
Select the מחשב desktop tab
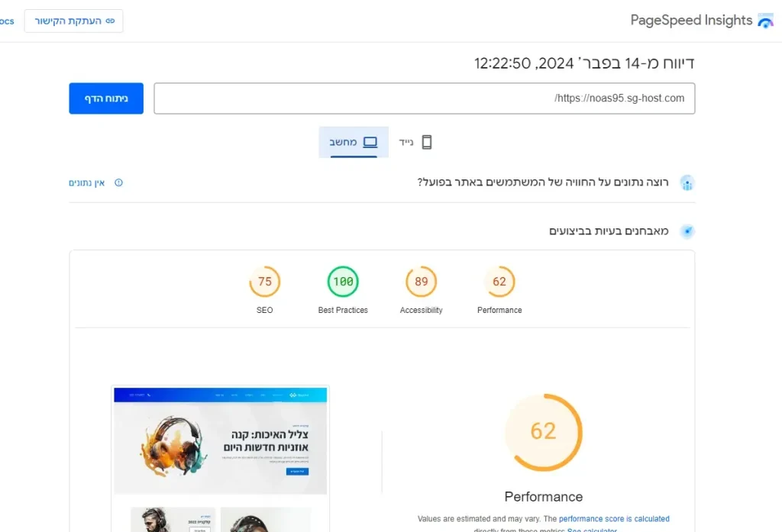pos(354,142)
